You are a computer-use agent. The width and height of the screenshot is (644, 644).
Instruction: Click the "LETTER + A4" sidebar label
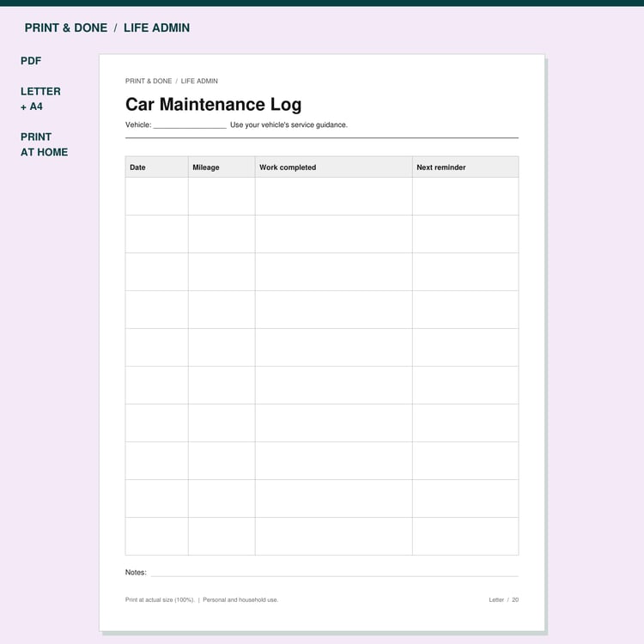coord(40,99)
